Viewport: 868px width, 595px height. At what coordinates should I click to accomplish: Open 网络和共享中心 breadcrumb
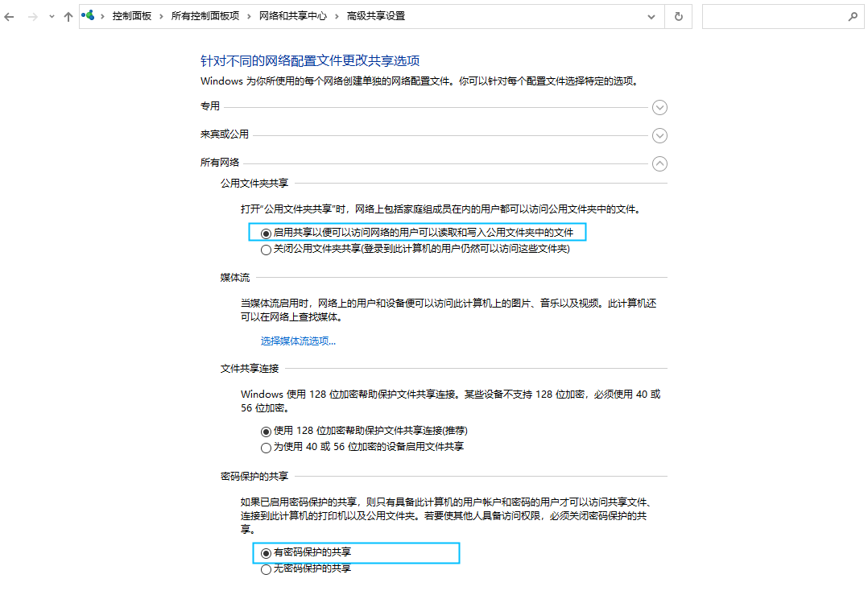[x=293, y=16]
